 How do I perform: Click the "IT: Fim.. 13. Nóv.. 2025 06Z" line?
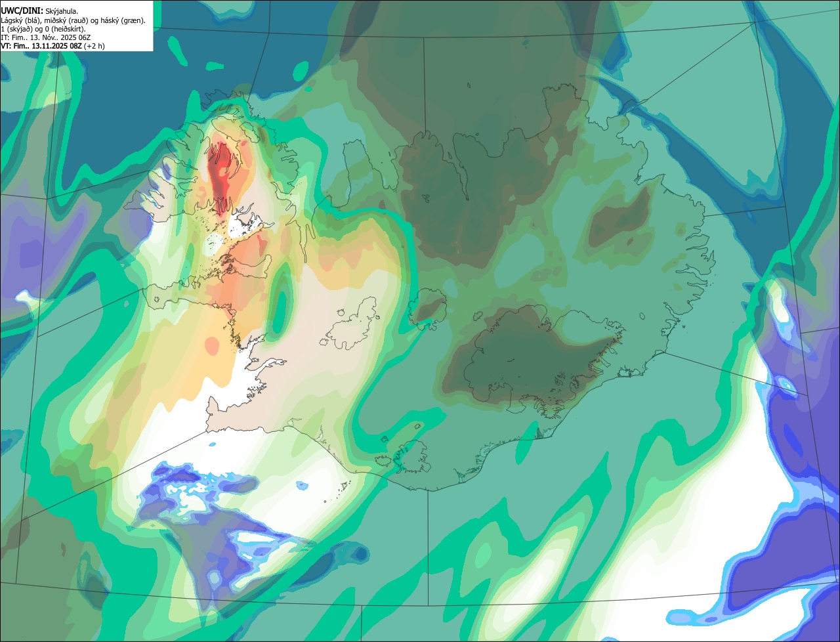pyautogui.click(x=45, y=37)
